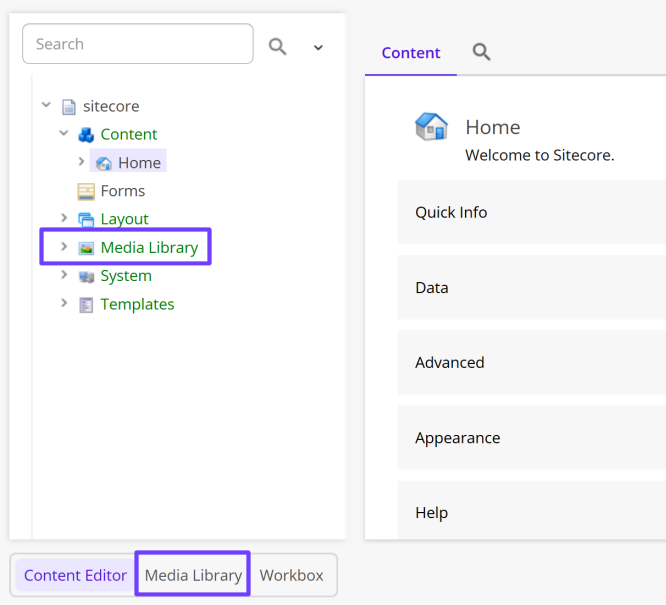Image resolution: width=666 pixels, height=605 pixels.
Task: Click the Media Library picture icon
Action: [86, 248]
